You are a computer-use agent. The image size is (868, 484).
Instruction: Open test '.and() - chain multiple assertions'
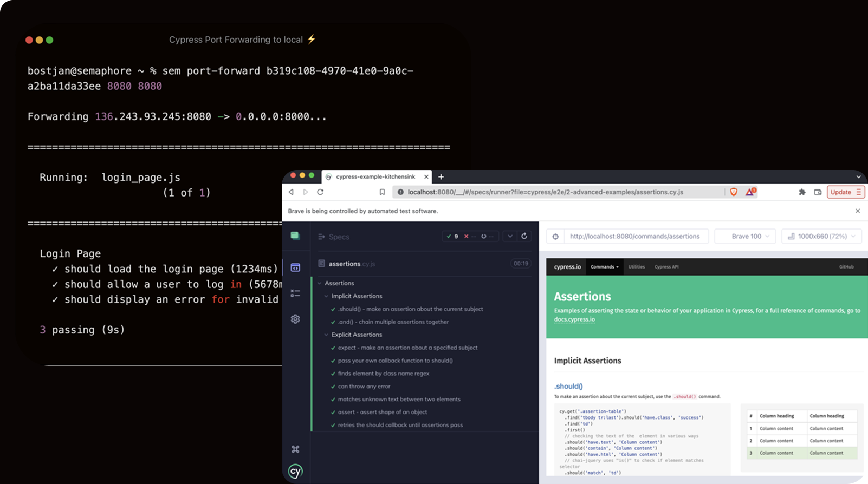[x=393, y=322]
